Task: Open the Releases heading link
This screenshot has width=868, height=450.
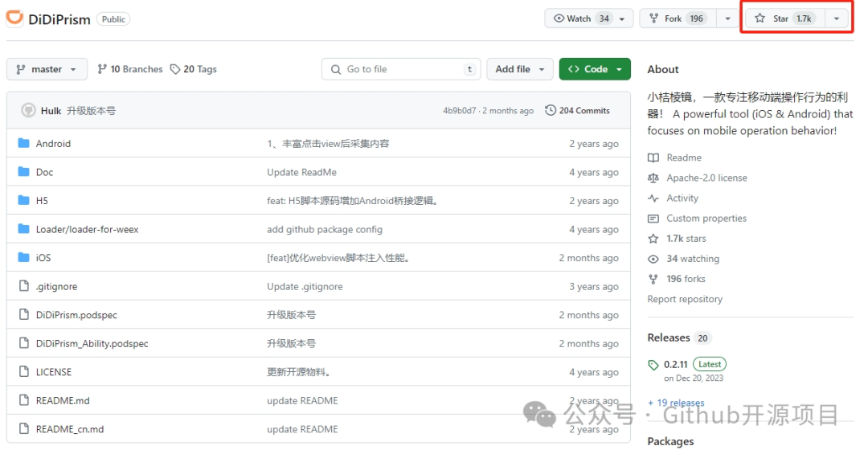Action: click(669, 337)
